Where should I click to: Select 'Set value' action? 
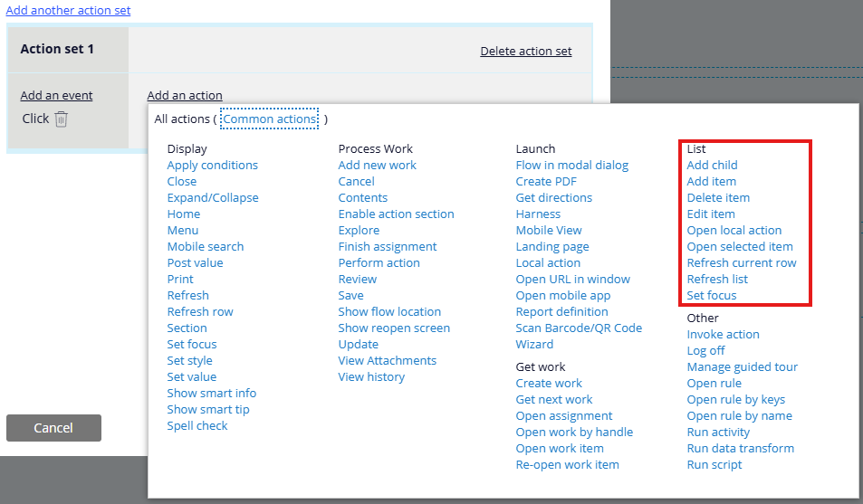tap(191, 376)
